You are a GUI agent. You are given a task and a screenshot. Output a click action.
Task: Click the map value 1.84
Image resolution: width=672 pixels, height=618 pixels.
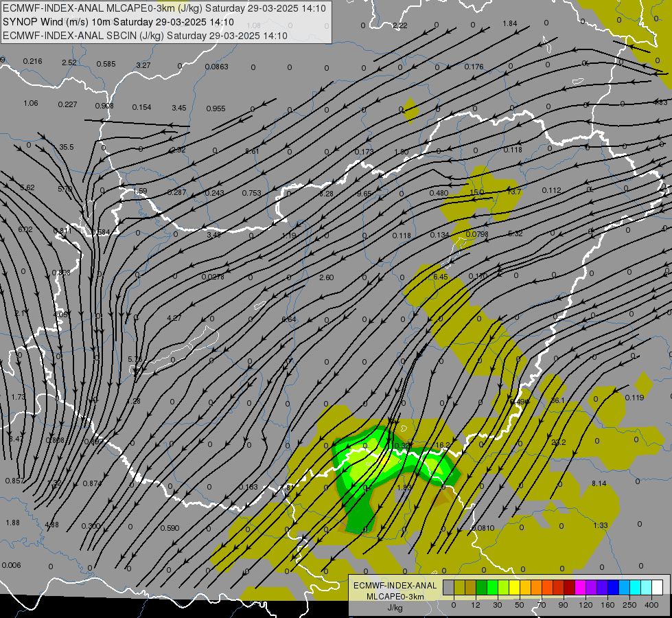[510, 23]
